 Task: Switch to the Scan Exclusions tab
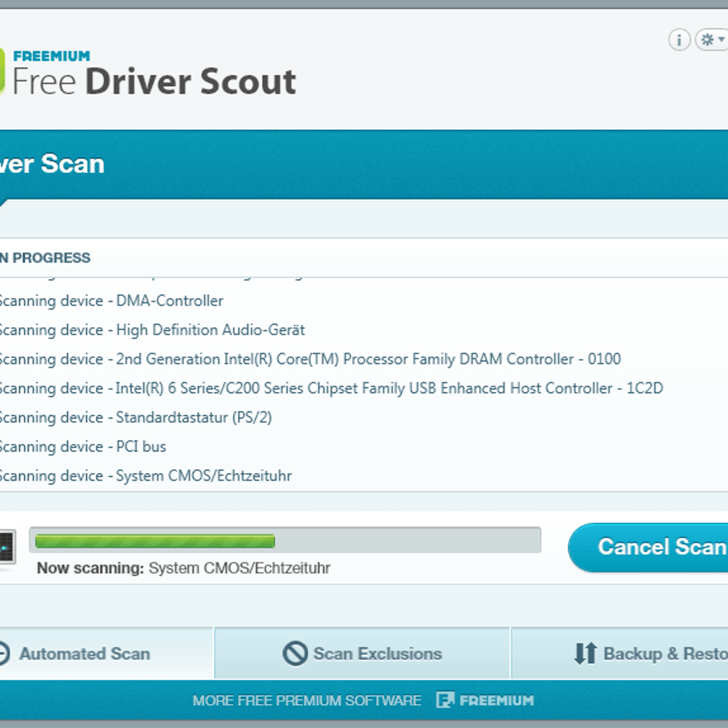coord(362,653)
